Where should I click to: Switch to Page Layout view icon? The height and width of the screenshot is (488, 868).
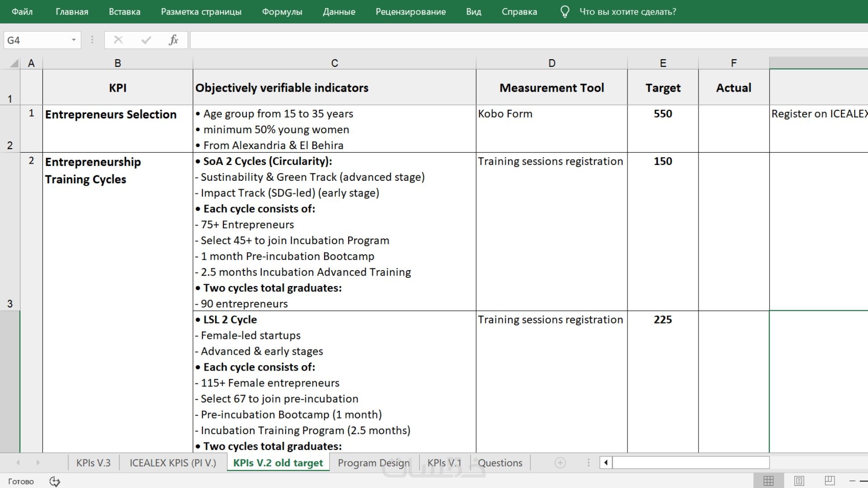pos(799,481)
